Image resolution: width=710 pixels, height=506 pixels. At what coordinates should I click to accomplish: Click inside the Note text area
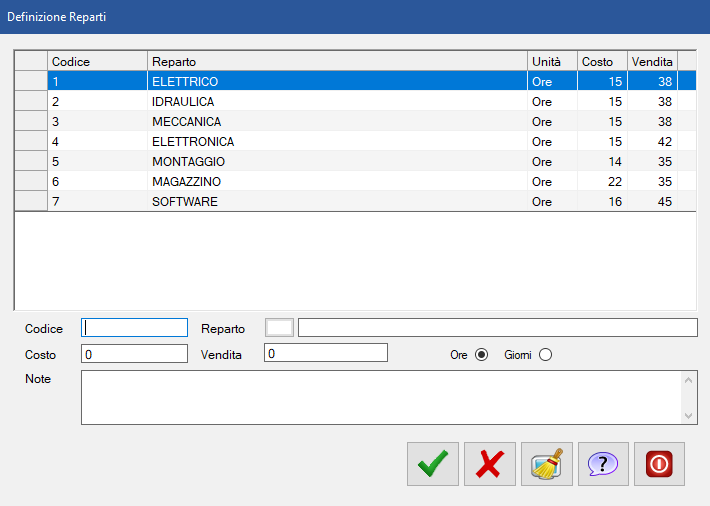[x=380, y=397]
